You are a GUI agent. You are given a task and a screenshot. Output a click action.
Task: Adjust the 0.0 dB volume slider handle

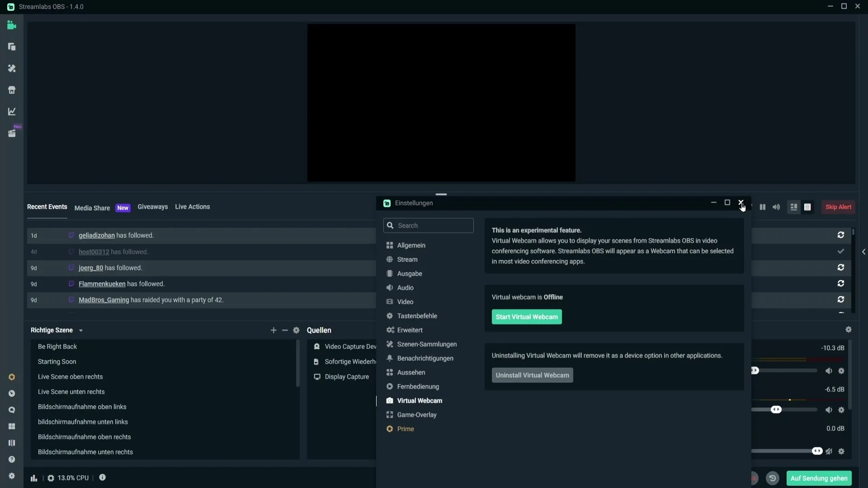(x=817, y=451)
